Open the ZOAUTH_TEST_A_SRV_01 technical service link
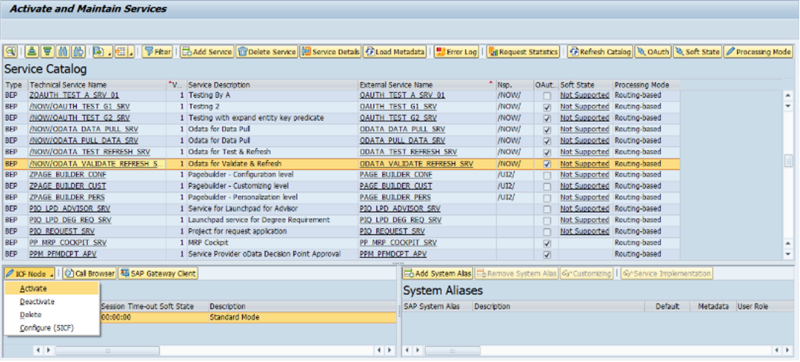This screenshot has height=362, width=800. (x=74, y=95)
